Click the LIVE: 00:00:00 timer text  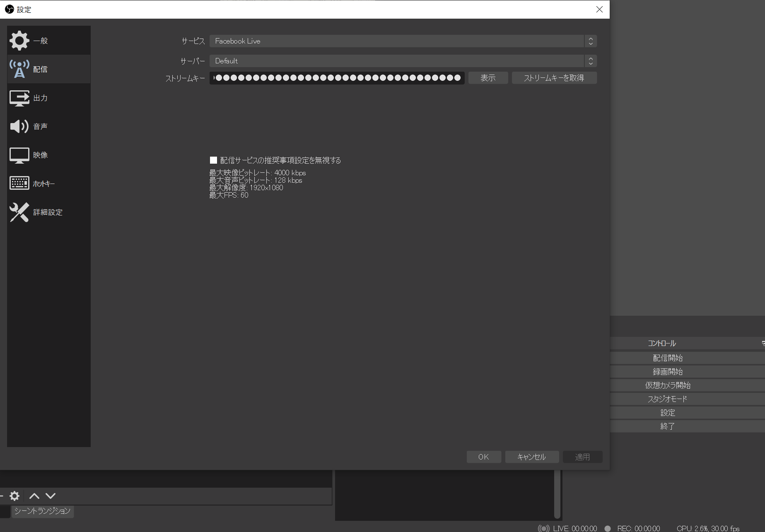point(575,528)
